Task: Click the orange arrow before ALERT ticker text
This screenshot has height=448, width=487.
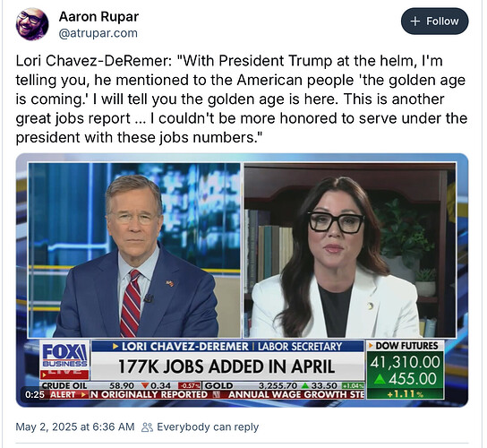Action: point(83,395)
